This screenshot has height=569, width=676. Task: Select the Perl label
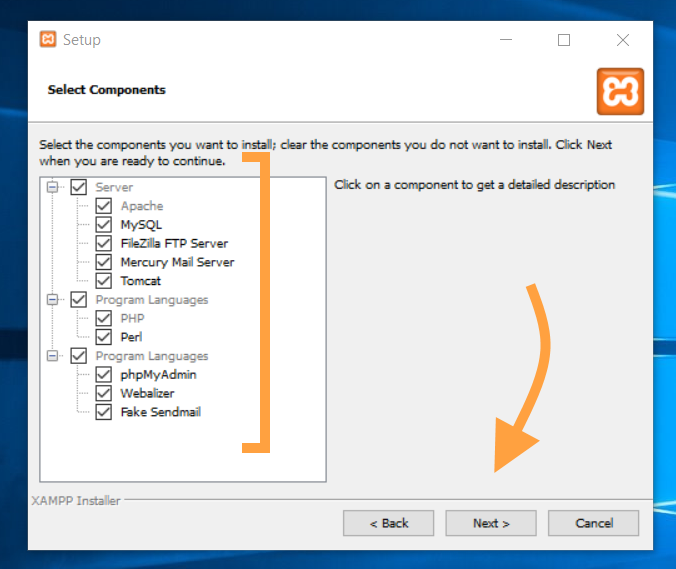[x=131, y=337]
